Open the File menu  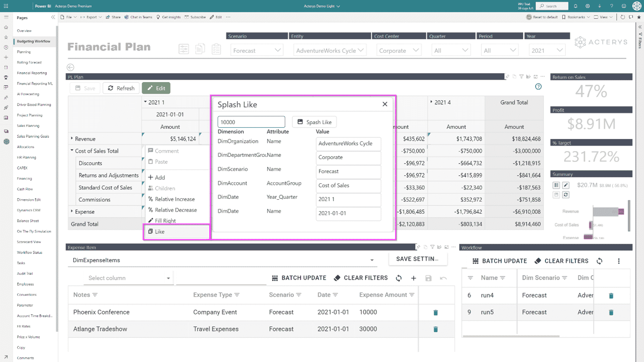pos(69,17)
